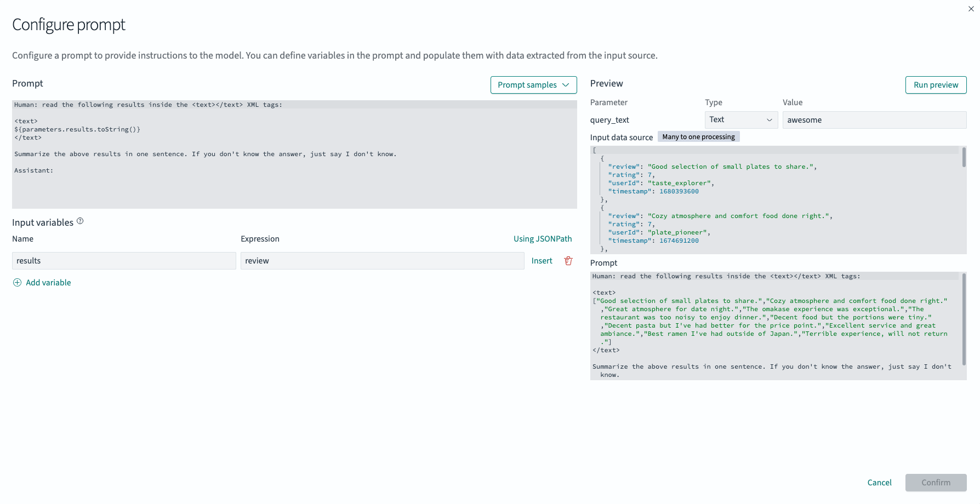Open the Input variables help tooltip
The height and width of the screenshot is (504, 980).
point(80,220)
